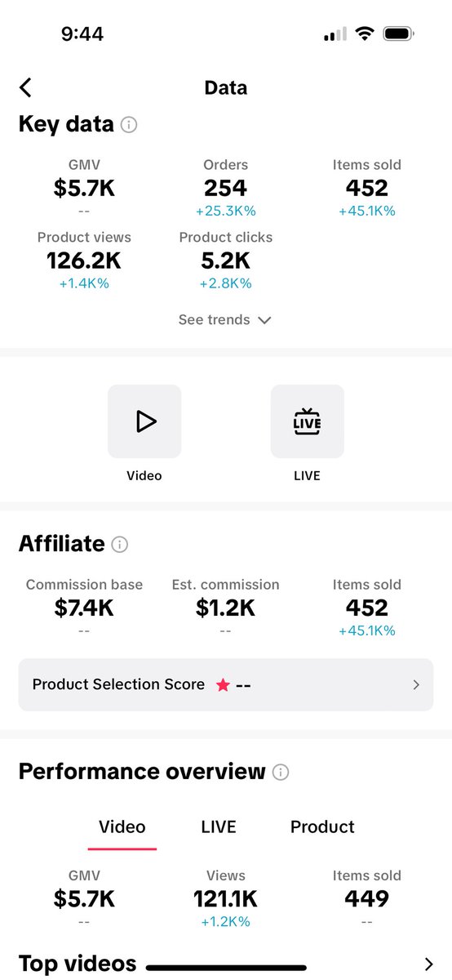Tap Key data Items sold value 452
The height and width of the screenshot is (980, 452).
367,189
